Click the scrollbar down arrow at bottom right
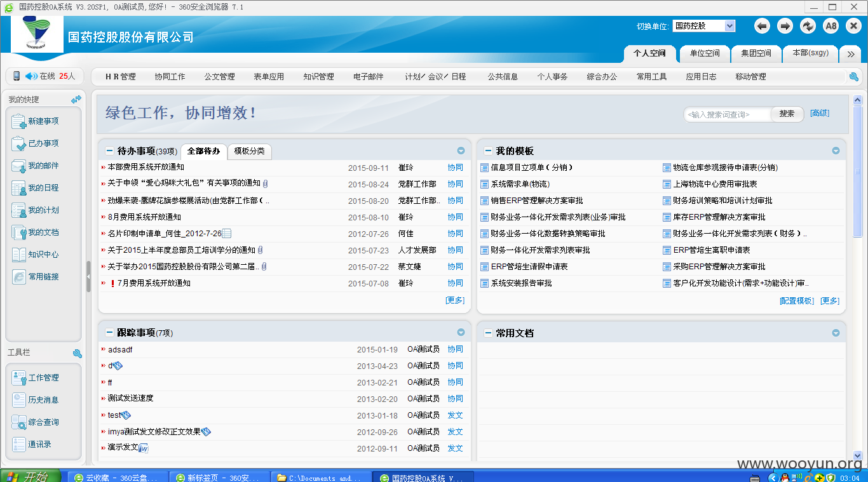Screen dimensions: 868x482 pyautogui.click(x=857, y=456)
